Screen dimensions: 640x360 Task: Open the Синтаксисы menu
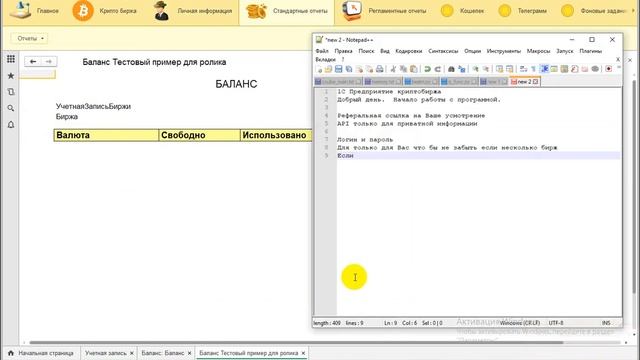tap(443, 51)
